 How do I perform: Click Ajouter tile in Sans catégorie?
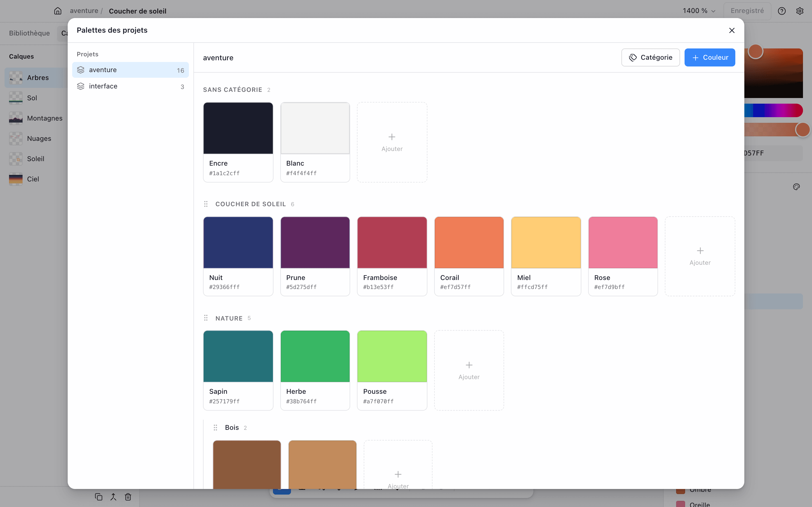[x=392, y=142]
